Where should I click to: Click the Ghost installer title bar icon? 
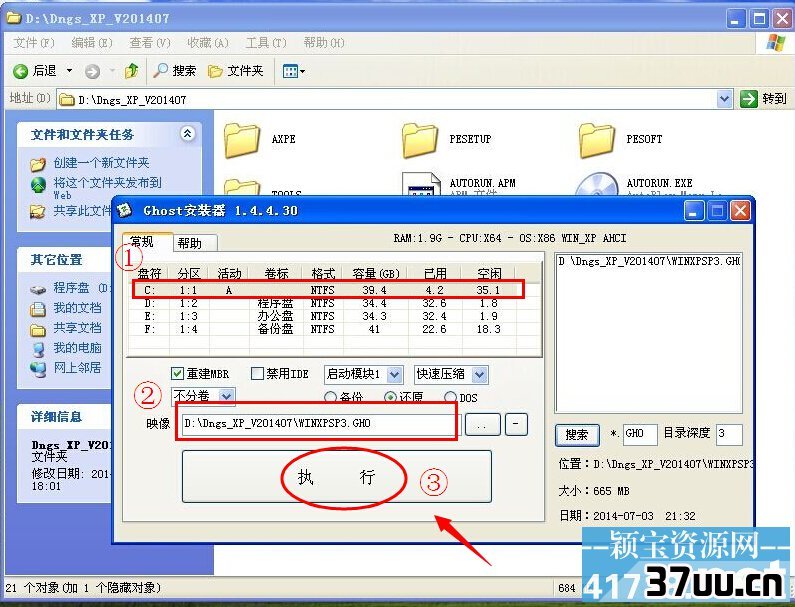(125, 210)
